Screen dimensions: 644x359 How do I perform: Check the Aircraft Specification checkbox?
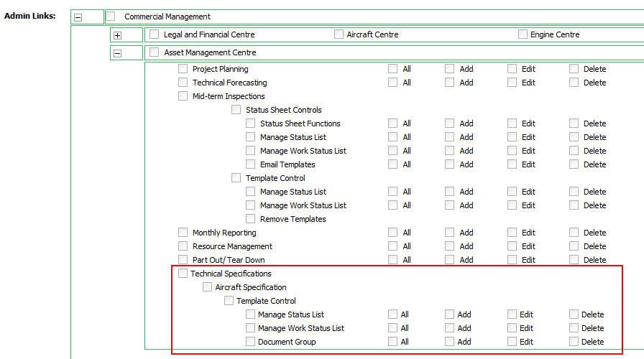click(207, 287)
